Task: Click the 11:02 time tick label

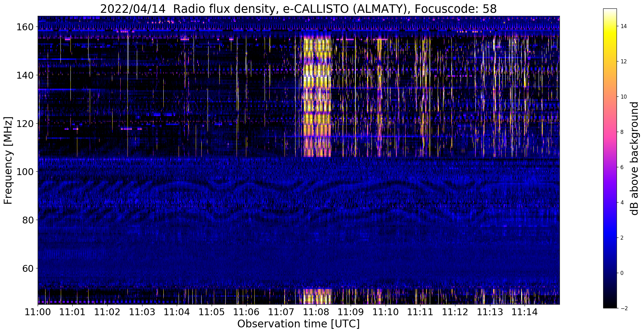Action: [x=107, y=312]
